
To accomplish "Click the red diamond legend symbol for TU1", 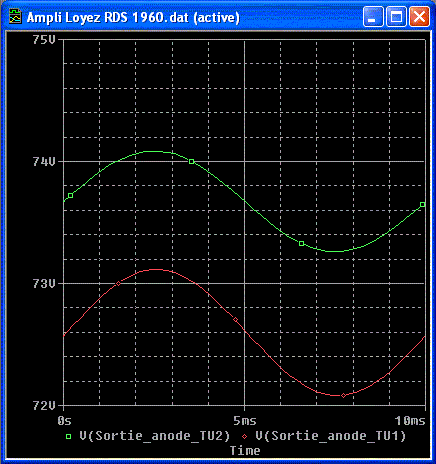I will click(245, 436).
